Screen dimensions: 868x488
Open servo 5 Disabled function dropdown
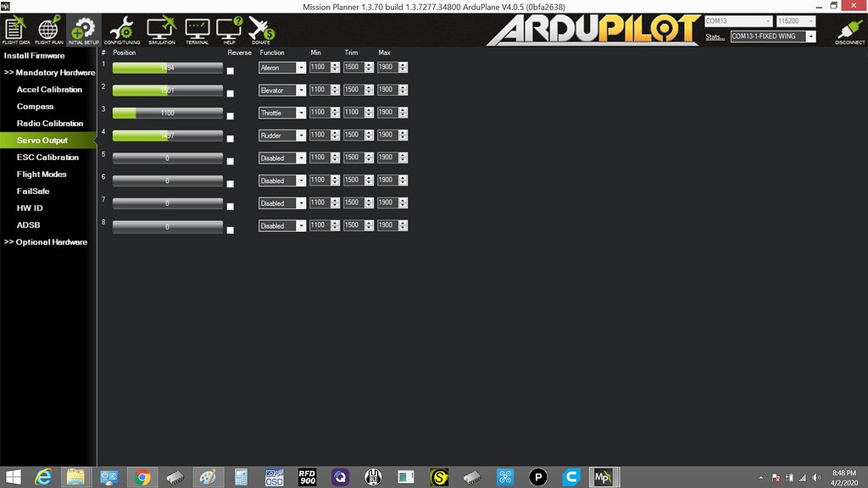click(282, 158)
